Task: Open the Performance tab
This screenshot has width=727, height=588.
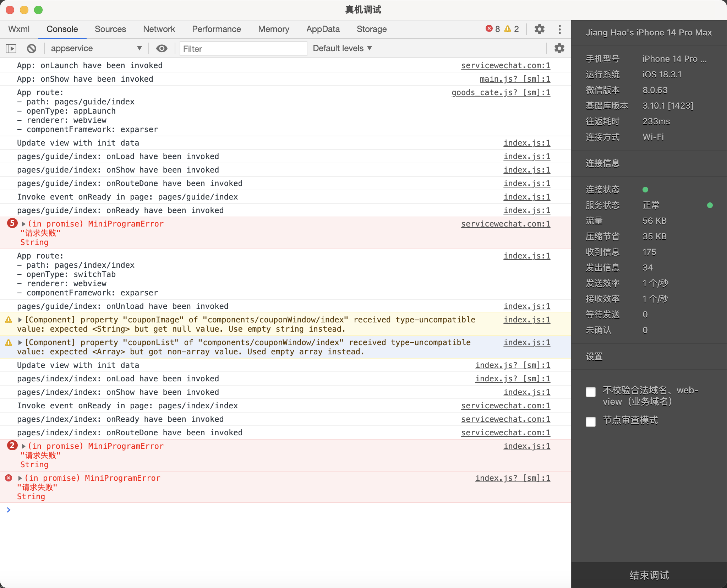Action: click(x=216, y=29)
